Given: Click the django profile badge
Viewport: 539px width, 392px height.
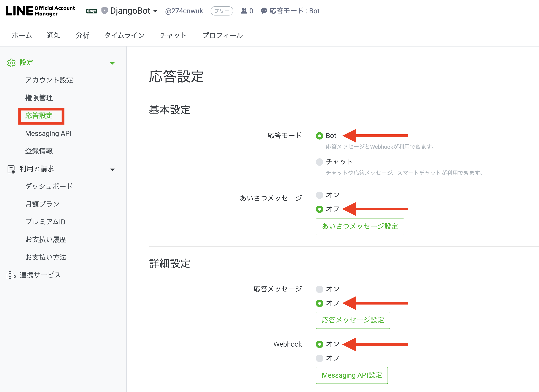Looking at the screenshot, I should tap(91, 11).
